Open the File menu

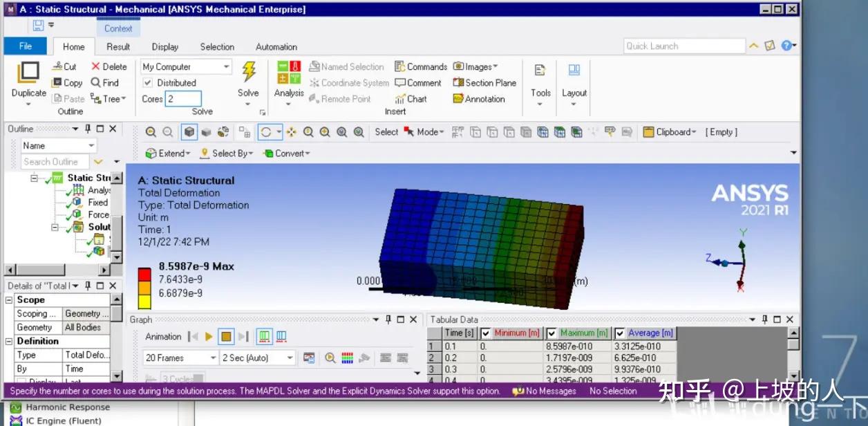(x=25, y=46)
